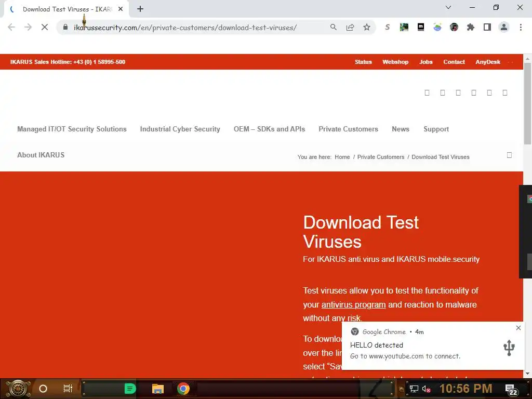The height and width of the screenshot is (399, 532).
Task: Go to Private Customers in the breadcrumb
Action: pos(381,157)
